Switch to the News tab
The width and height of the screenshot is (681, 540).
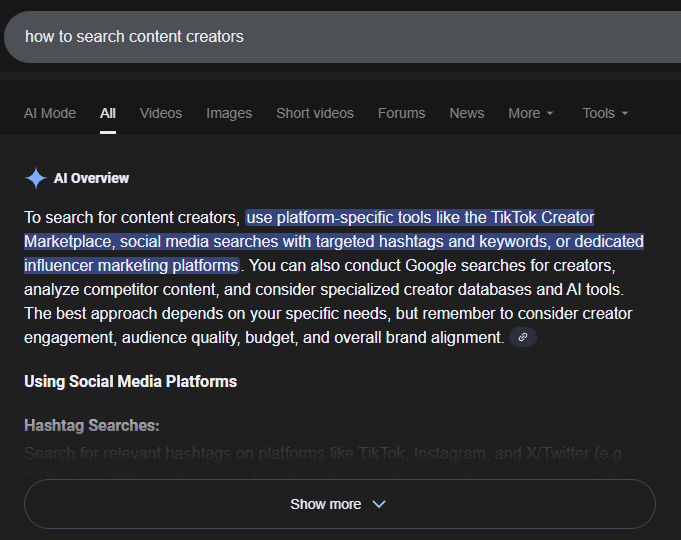(466, 113)
